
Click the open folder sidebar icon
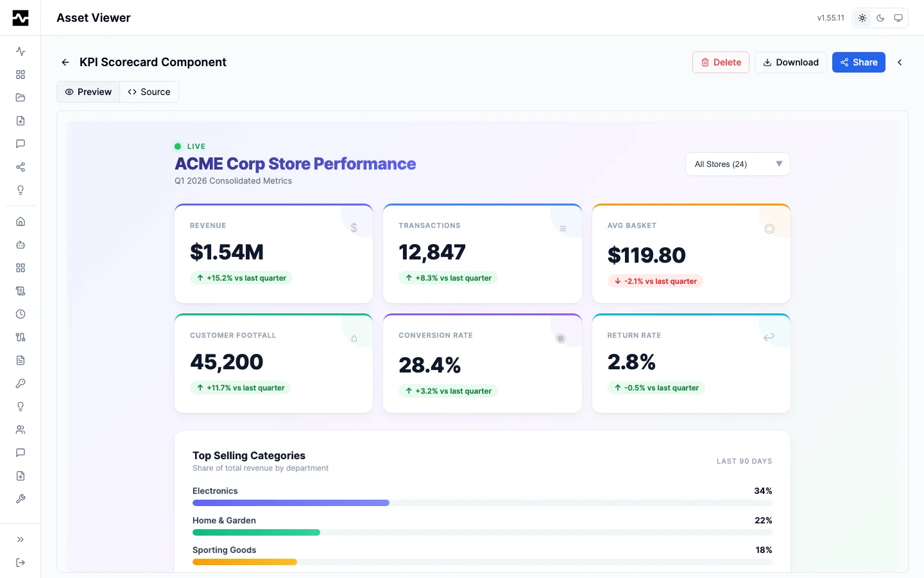[21, 98]
